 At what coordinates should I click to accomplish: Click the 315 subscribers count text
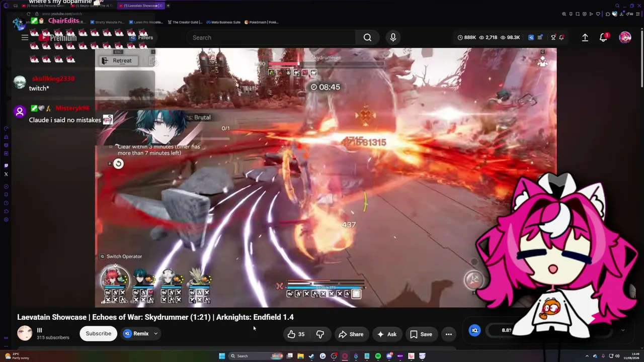pos(53,338)
